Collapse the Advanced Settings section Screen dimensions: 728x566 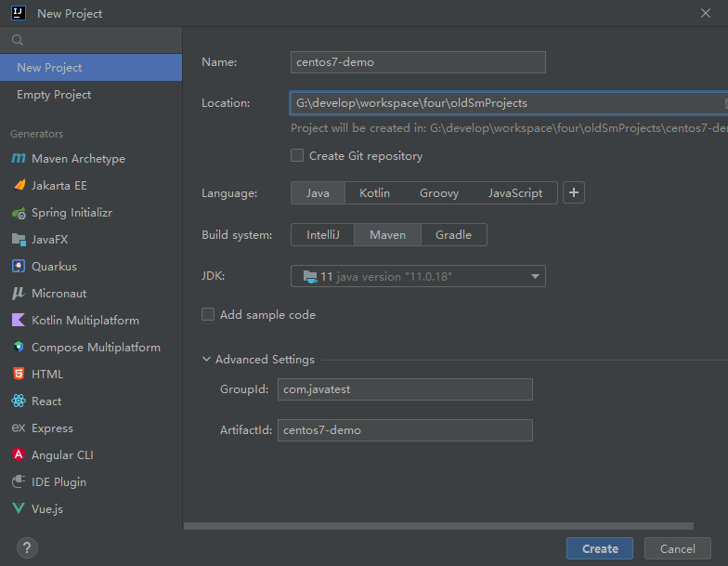[x=206, y=359]
